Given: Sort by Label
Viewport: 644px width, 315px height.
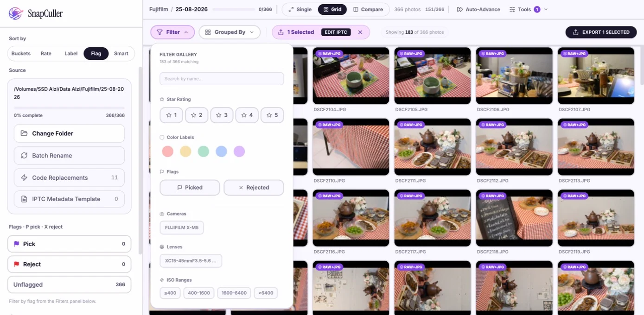Looking at the screenshot, I should (x=71, y=54).
